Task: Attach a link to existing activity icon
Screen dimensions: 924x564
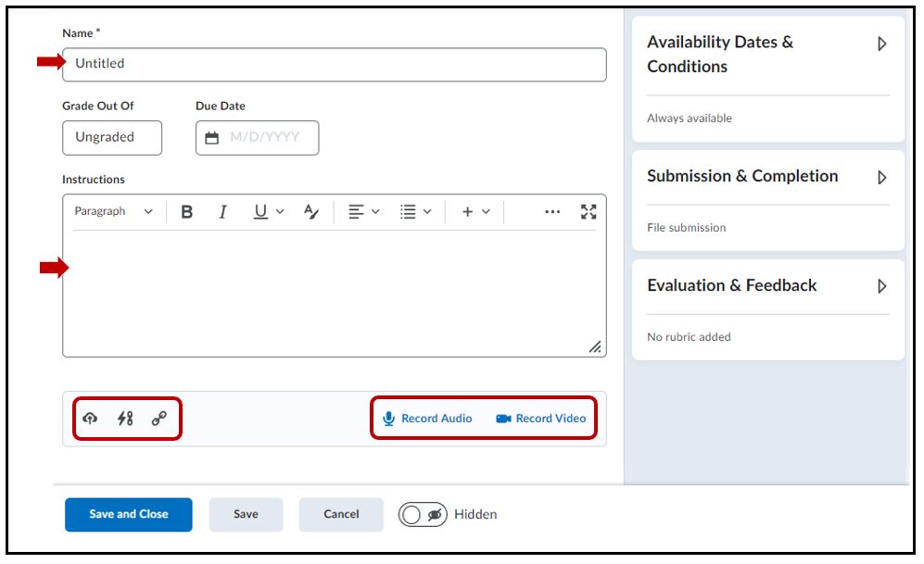Action: point(125,419)
